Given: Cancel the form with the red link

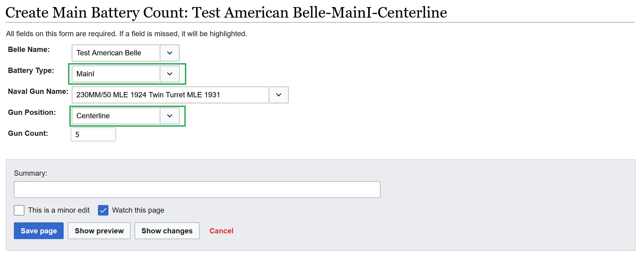Looking at the screenshot, I should coord(221,231).
